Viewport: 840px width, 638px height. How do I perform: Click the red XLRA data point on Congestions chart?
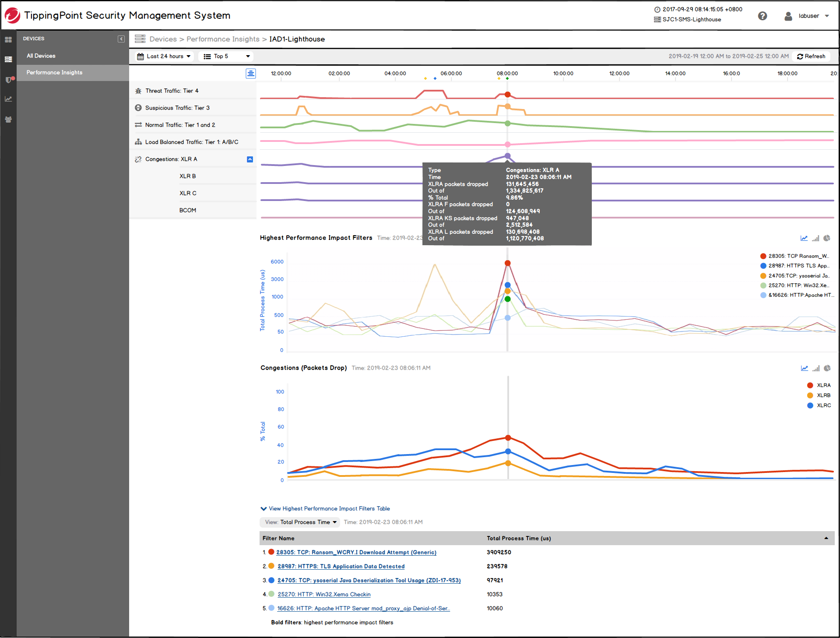point(508,438)
